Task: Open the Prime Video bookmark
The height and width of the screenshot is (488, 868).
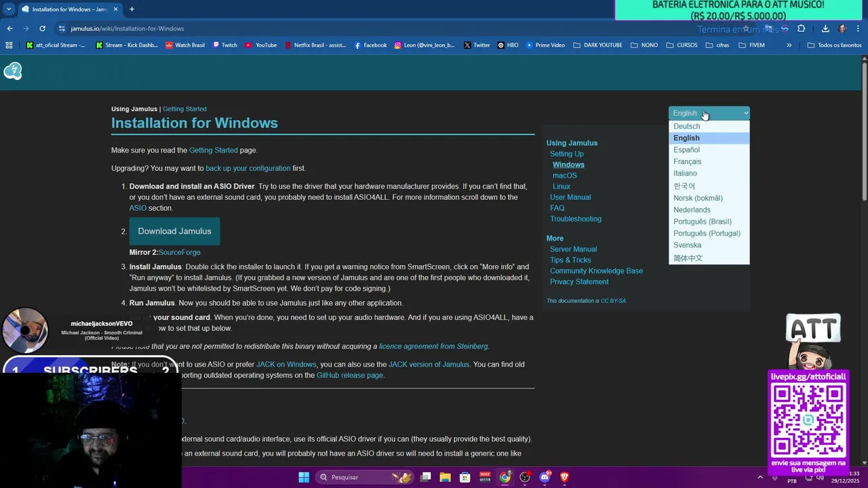Action: tap(545, 45)
